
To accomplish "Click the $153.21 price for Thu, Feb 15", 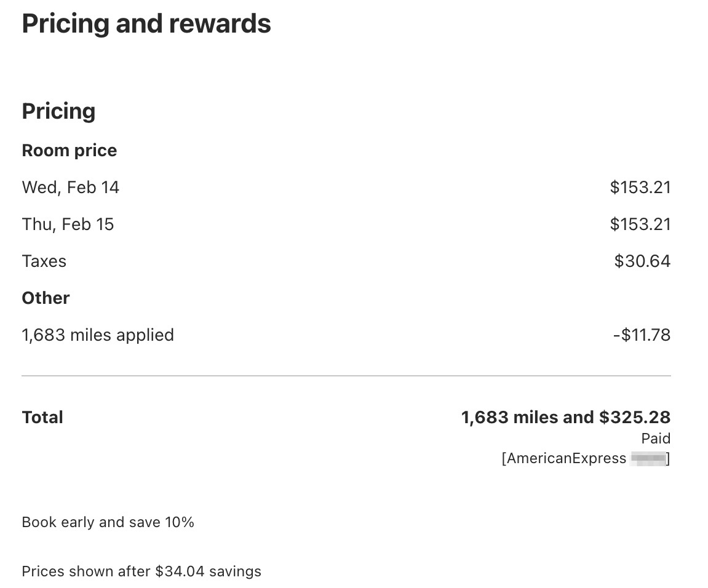I will click(640, 224).
